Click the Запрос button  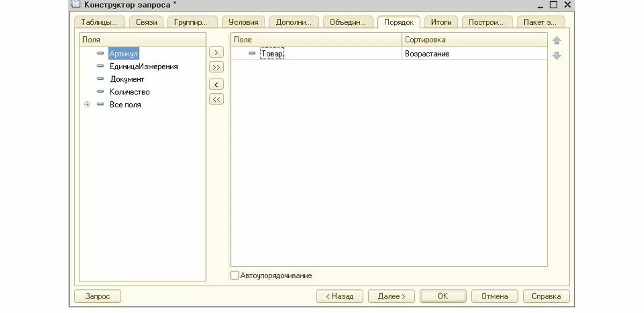(98, 296)
